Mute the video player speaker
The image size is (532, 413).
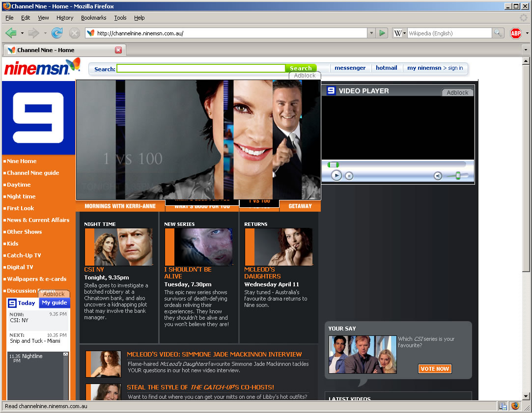(x=438, y=176)
